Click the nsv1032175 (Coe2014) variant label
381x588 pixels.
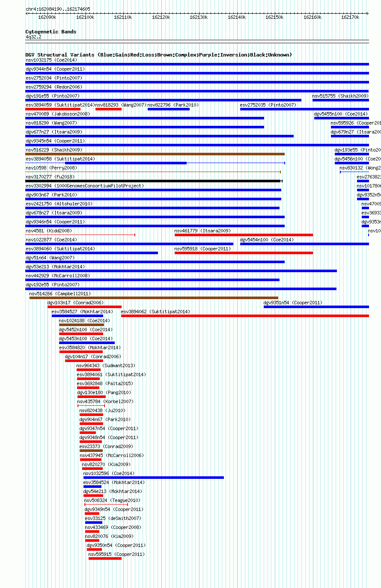coord(51,60)
